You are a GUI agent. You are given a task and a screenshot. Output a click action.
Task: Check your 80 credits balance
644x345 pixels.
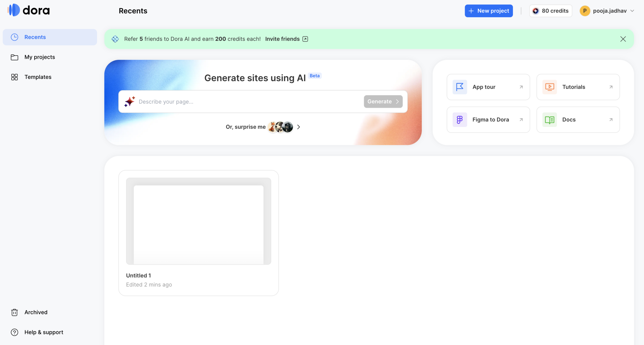coord(551,11)
